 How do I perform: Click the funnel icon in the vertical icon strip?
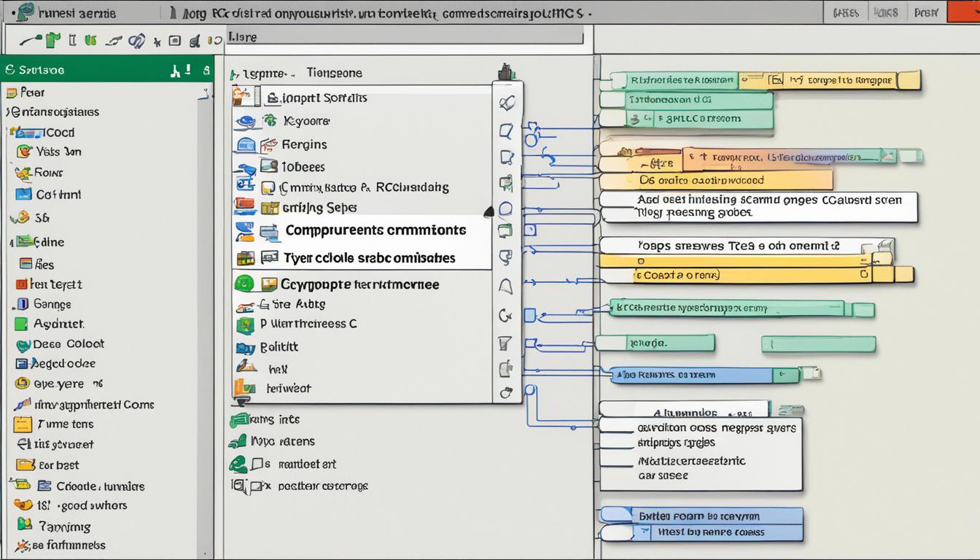[x=505, y=343]
